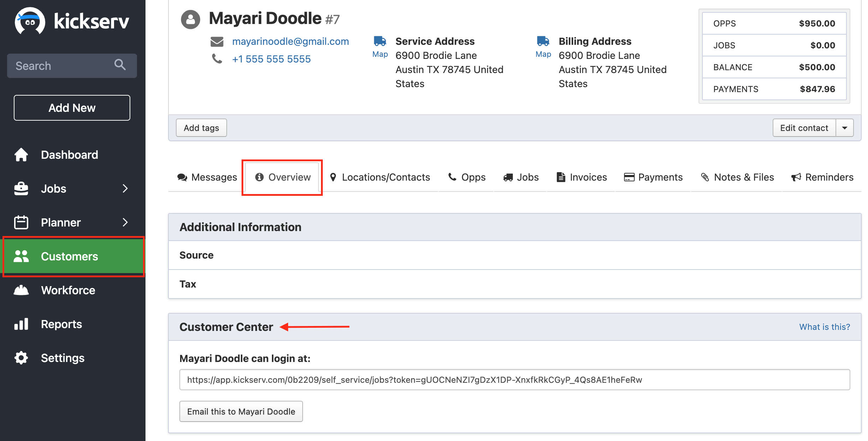
Task: Click the 'What is this?' link
Action: pos(824,327)
